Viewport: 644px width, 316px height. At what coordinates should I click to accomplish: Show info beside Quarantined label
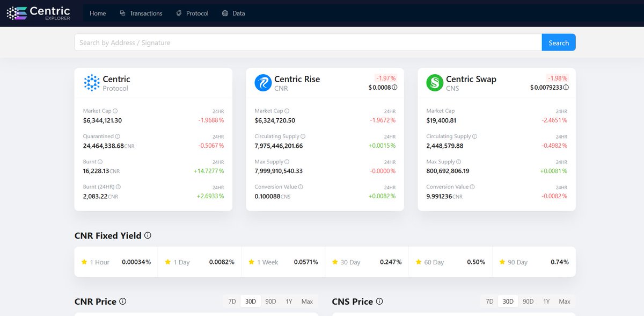pos(118,137)
